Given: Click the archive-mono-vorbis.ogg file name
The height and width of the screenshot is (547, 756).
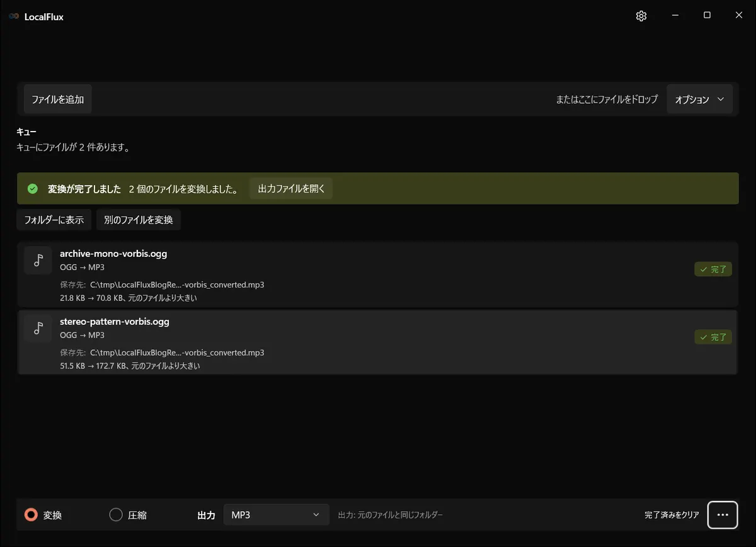Looking at the screenshot, I should tap(113, 254).
